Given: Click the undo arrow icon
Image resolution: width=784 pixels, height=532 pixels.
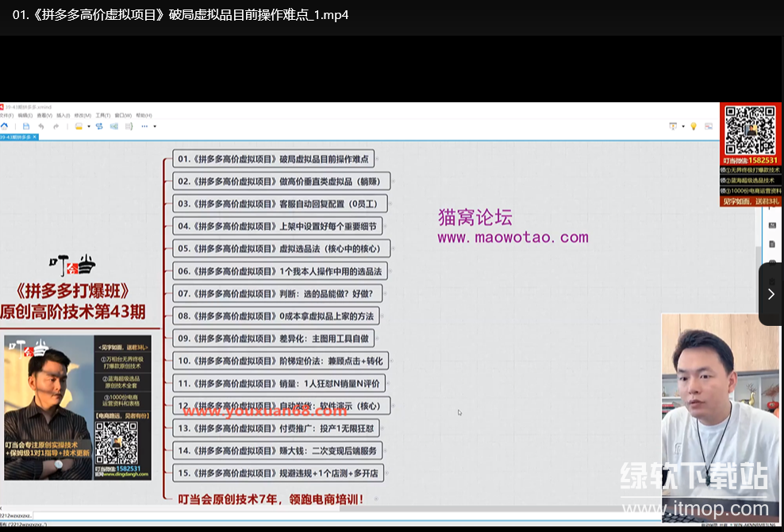Looking at the screenshot, I should (x=41, y=126).
